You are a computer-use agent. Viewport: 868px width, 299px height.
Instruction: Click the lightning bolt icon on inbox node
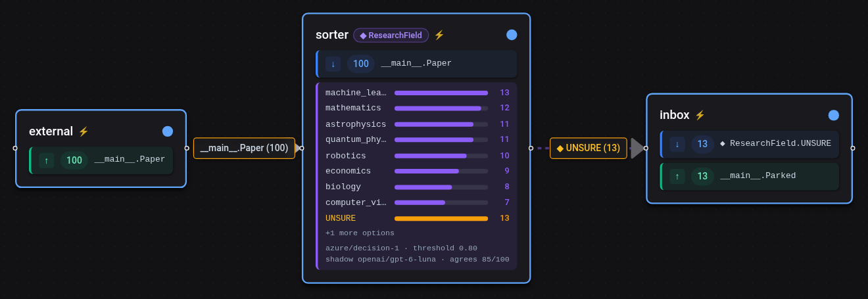click(x=700, y=115)
